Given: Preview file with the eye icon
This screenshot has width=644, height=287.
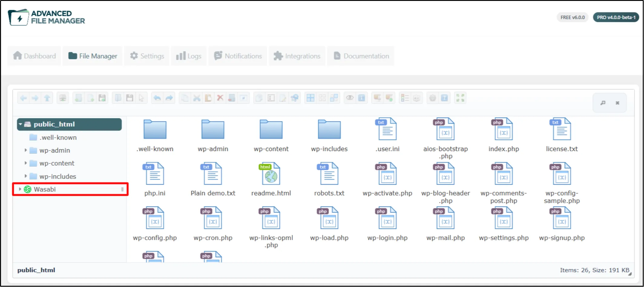Looking at the screenshot, I should (x=350, y=98).
